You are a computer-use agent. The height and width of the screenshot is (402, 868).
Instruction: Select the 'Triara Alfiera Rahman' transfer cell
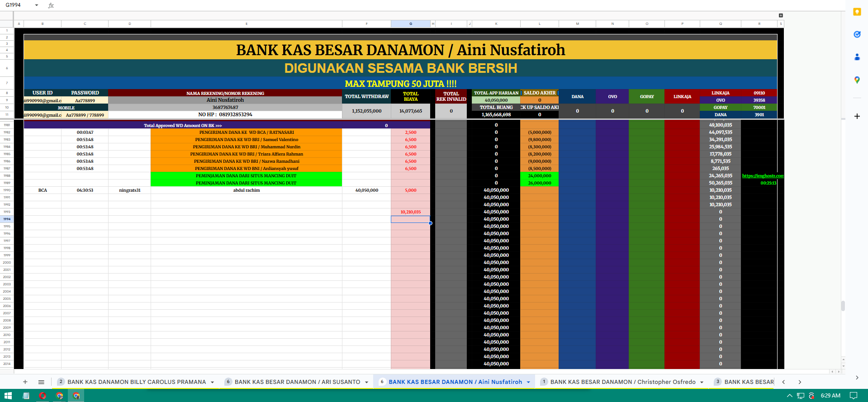247,154
